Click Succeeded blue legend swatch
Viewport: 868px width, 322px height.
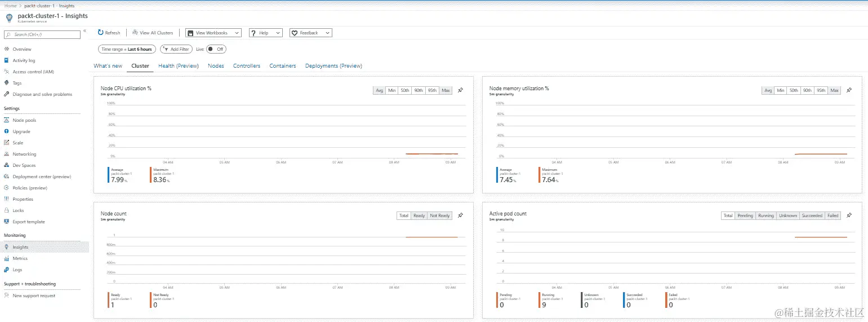pos(624,300)
